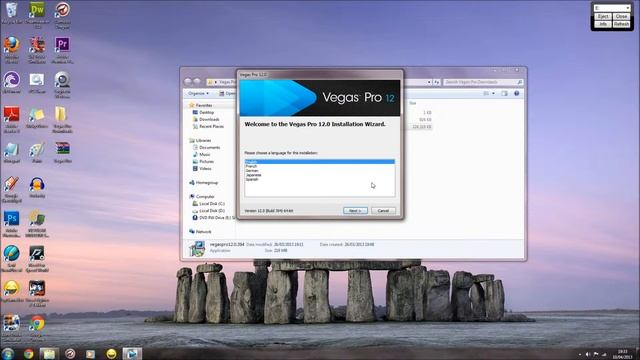
Task: Open the Audacity headphones desktop shortcut
Action: coord(37,187)
